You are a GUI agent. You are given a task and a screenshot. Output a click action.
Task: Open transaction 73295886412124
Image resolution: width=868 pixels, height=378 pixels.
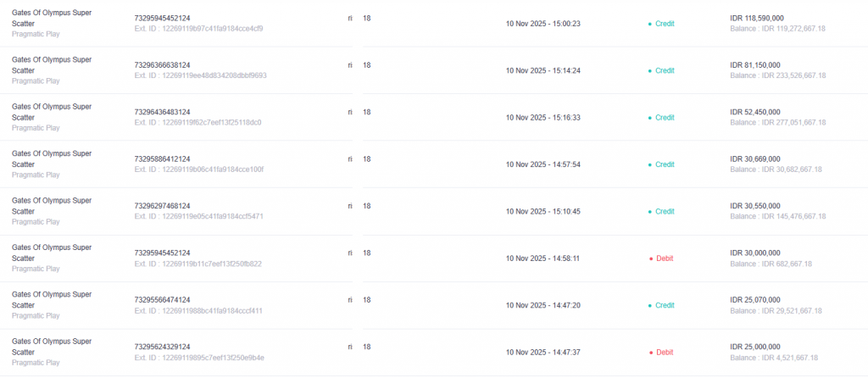point(162,159)
